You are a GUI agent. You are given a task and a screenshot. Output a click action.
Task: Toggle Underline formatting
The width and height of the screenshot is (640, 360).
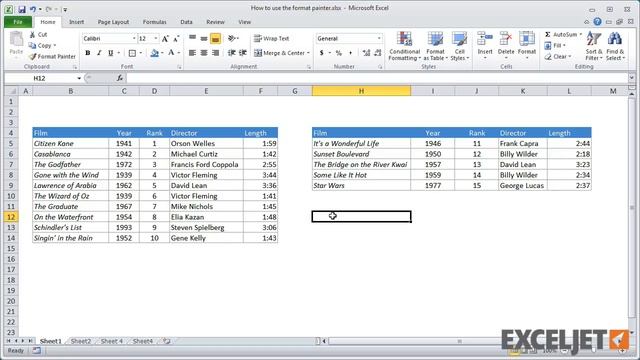110,53
